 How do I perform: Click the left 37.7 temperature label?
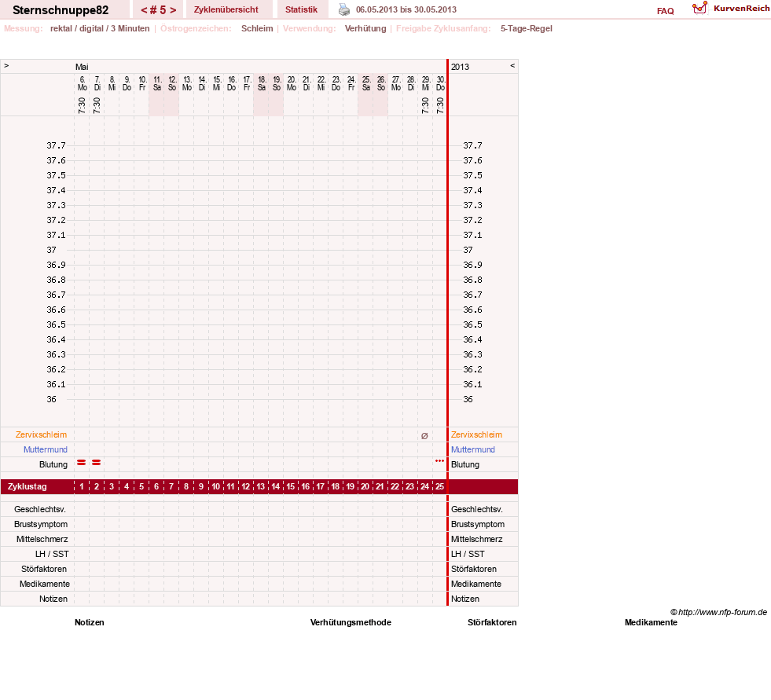[x=56, y=145]
